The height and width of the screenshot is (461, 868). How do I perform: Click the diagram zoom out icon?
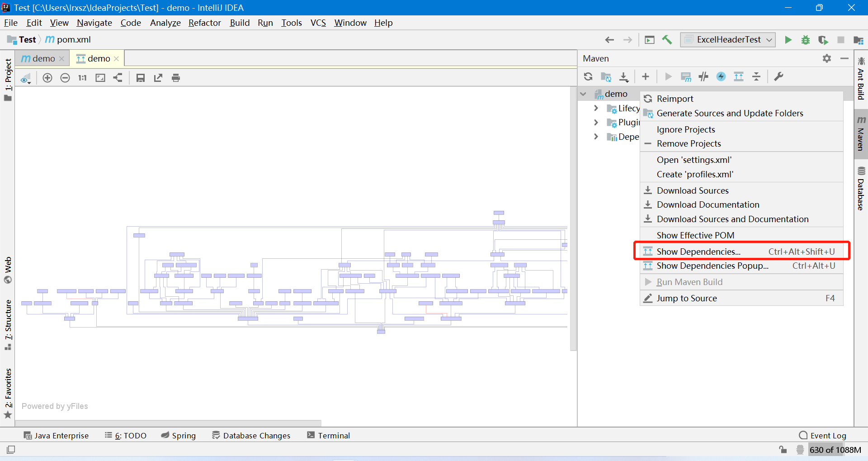click(65, 78)
